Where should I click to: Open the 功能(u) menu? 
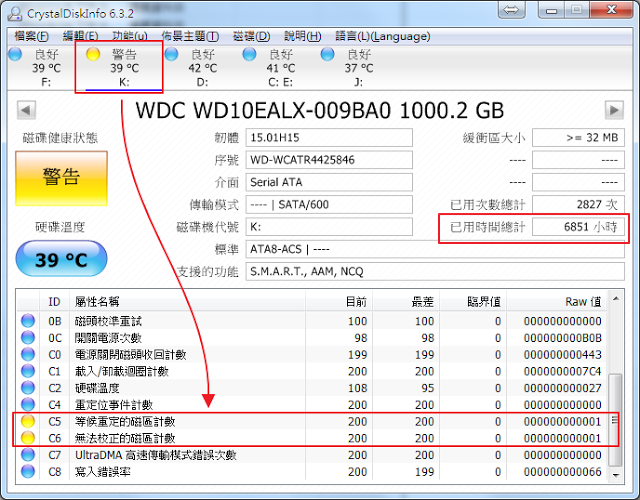point(130,36)
